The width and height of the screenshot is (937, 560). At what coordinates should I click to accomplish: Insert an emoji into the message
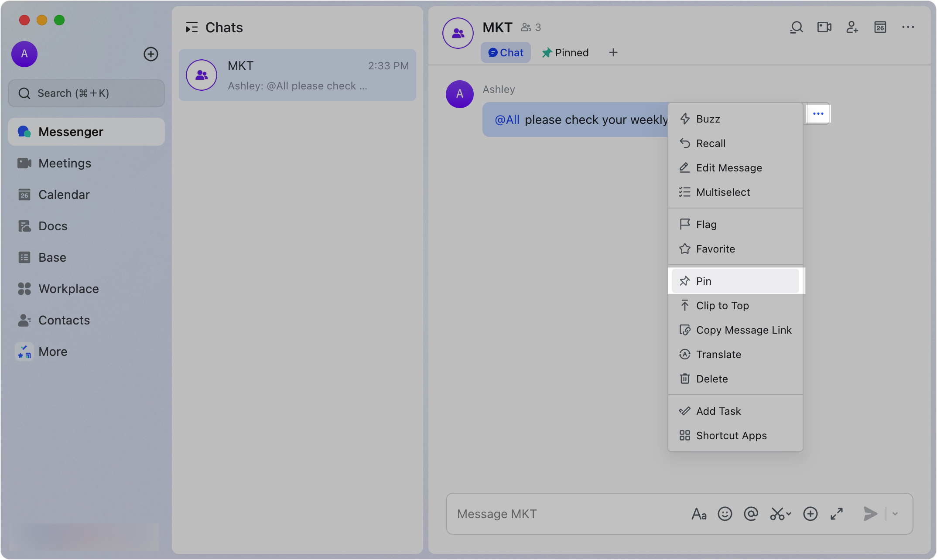pyautogui.click(x=725, y=514)
